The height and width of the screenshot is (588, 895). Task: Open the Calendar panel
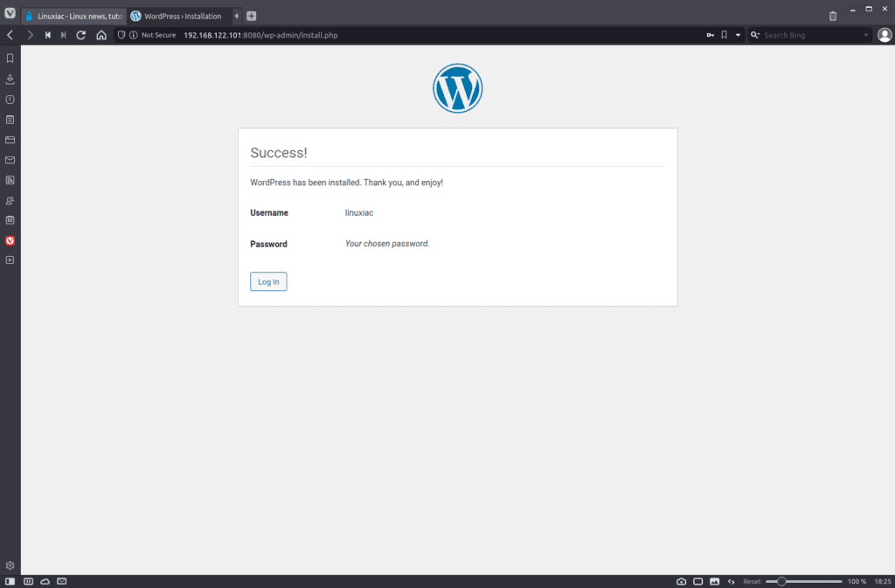(x=10, y=220)
